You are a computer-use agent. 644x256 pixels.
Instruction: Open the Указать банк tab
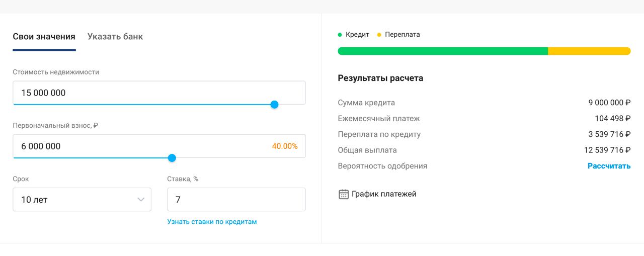(x=115, y=37)
